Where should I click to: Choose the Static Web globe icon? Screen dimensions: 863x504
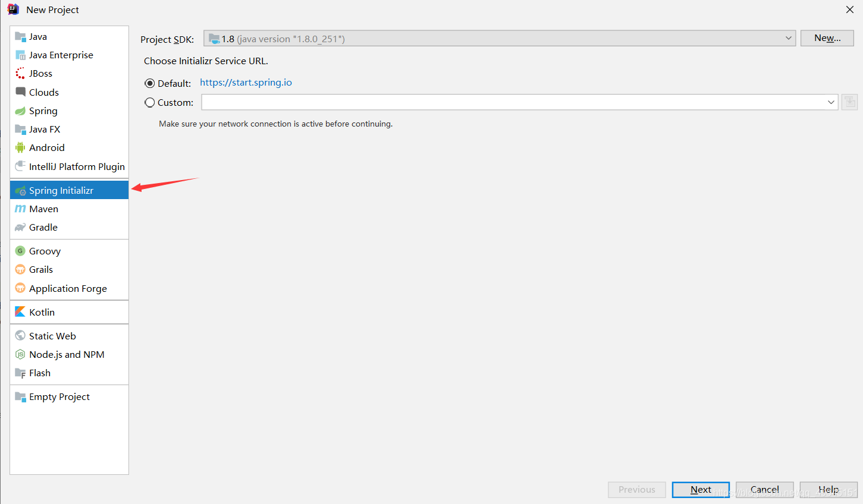(x=20, y=336)
